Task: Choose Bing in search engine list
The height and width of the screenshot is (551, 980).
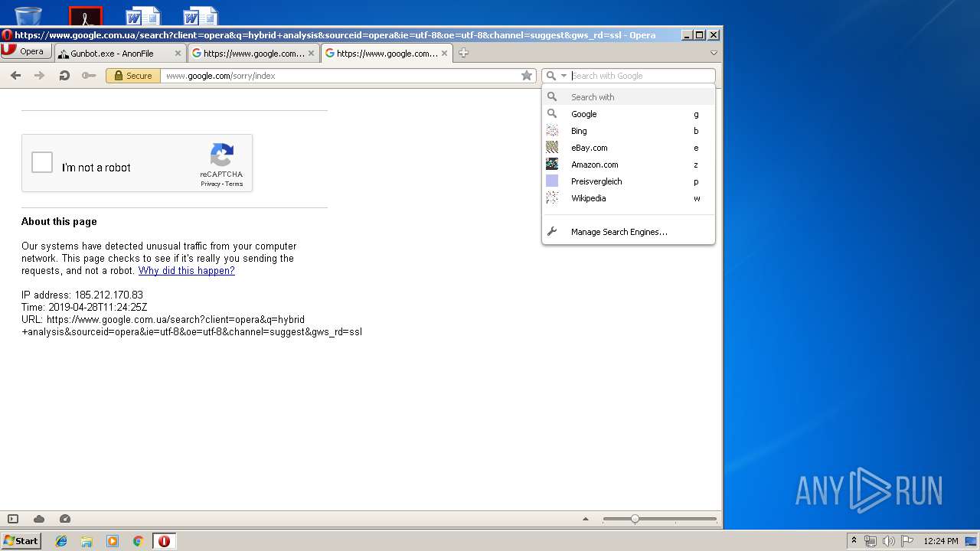Action: click(x=628, y=131)
